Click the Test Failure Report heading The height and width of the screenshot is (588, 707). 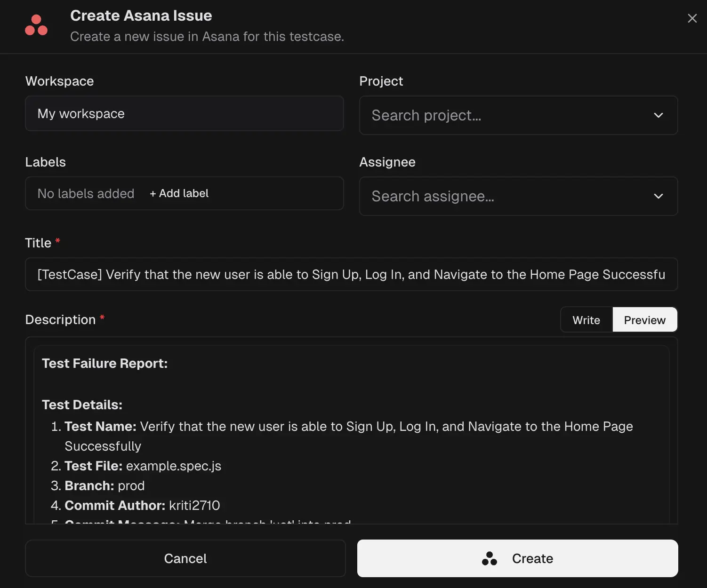pos(104,363)
